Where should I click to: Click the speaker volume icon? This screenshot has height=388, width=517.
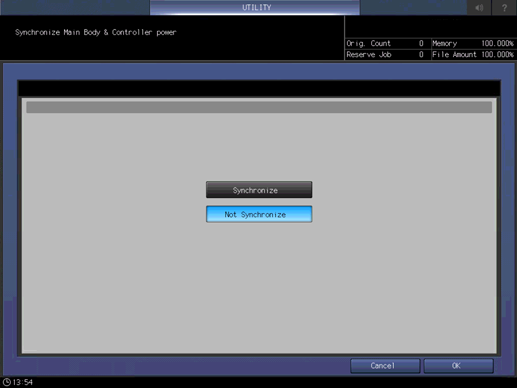[479, 7]
